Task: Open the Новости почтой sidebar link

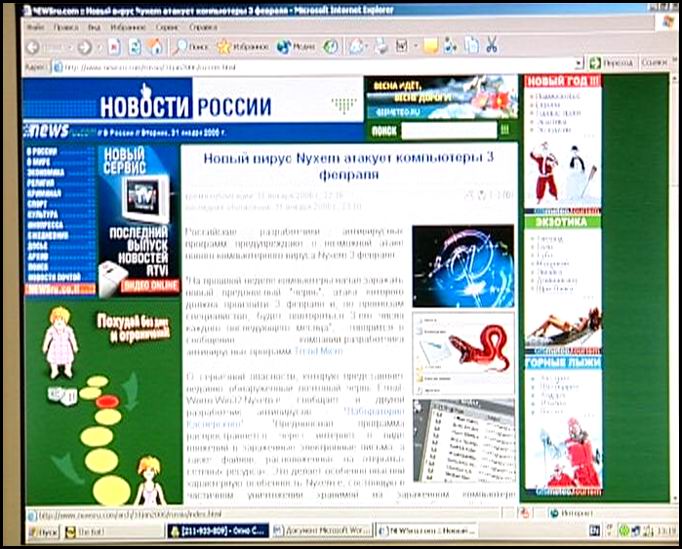Action: coord(54,277)
